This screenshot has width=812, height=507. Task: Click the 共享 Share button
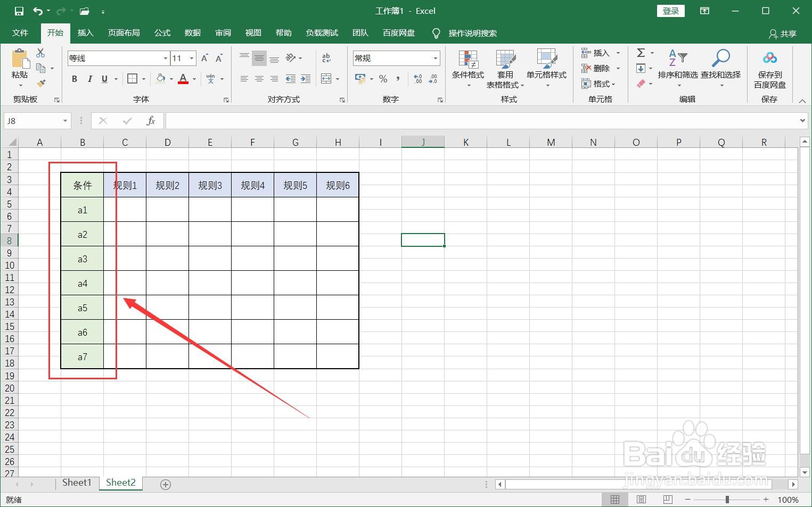[x=782, y=34]
